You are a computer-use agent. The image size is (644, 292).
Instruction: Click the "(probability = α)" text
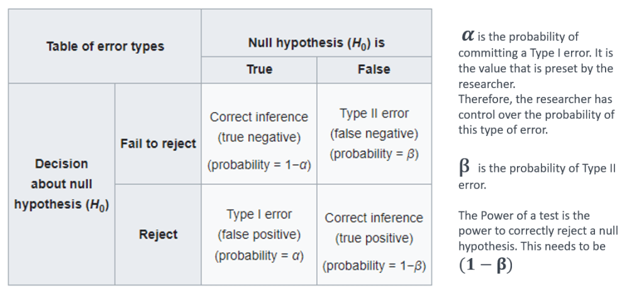pyautogui.click(x=259, y=255)
